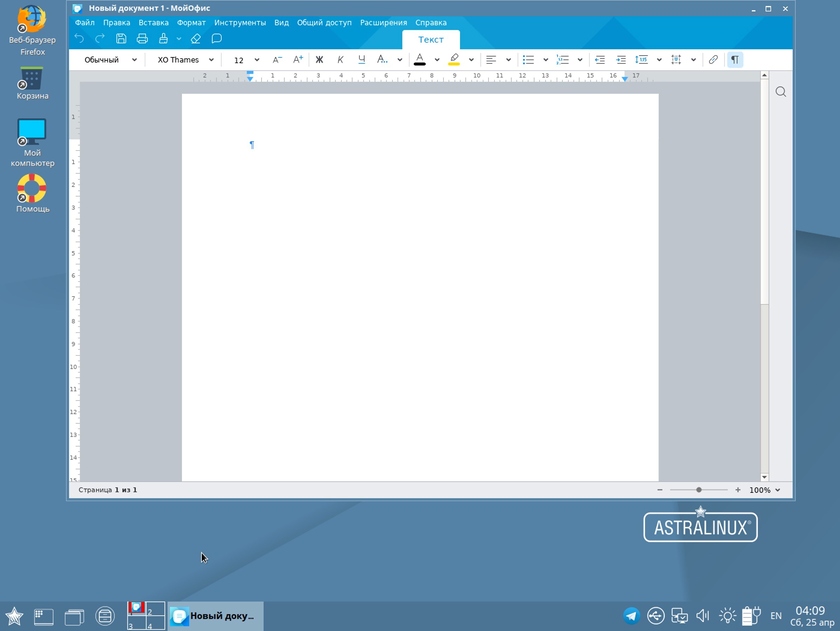The width and height of the screenshot is (840, 631).
Task: Open the Формат menu
Action: click(191, 22)
